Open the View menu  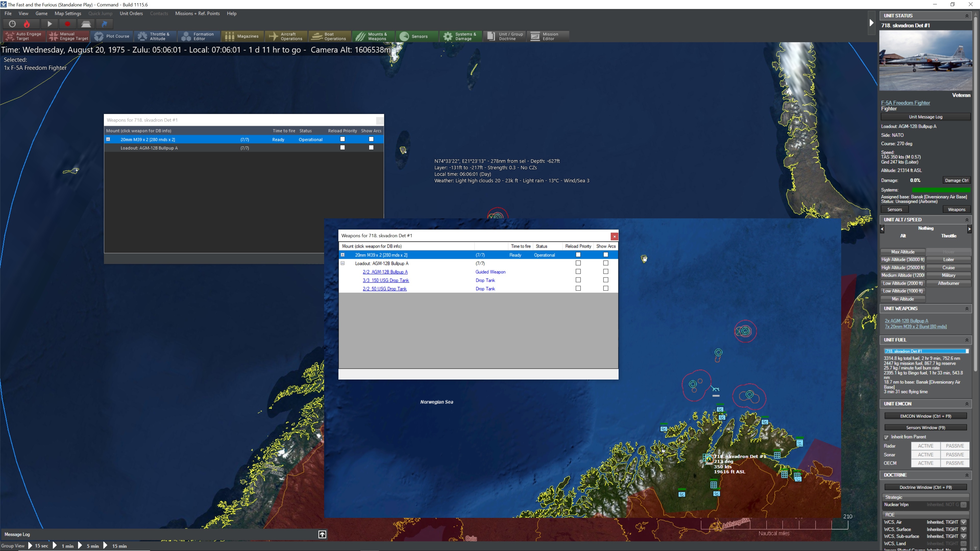coord(23,13)
